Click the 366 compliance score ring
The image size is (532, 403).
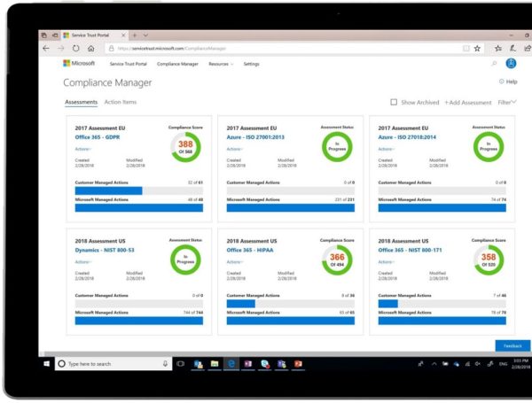337,260
